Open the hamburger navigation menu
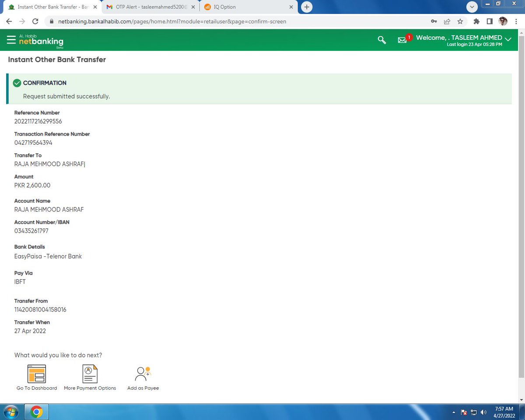 point(11,39)
